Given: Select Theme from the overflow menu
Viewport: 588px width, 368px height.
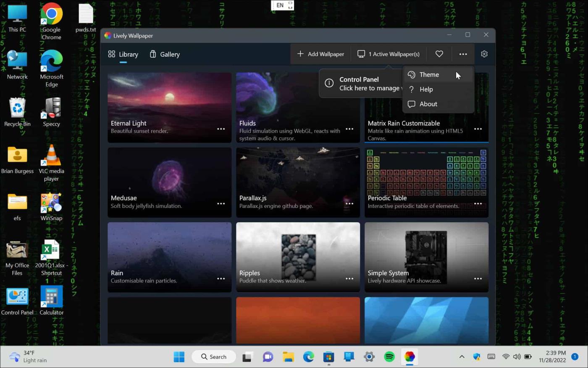Looking at the screenshot, I should click(438, 75).
